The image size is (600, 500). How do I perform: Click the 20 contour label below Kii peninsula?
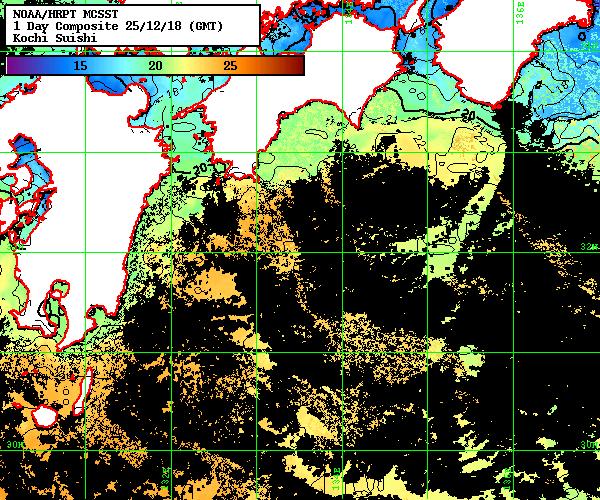pyautogui.click(x=467, y=115)
